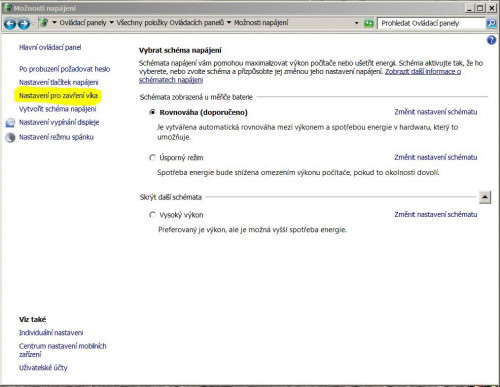Refresh the address bar with green arrows icon
Image resolution: width=500 pixels, height=387 pixels.
pyautogui.click(x=369, y=23)
